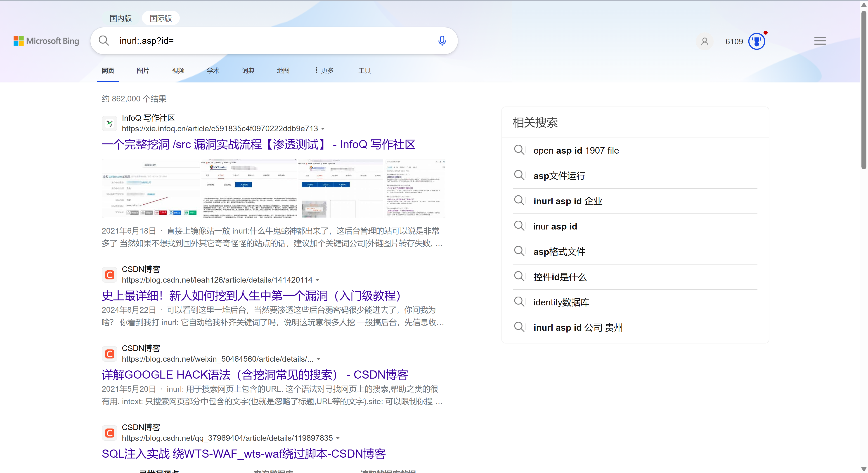This screenshot has width=868, height=473.
Task: Expand dropdown arrow beside qq_37969404 CSDN URL
Action: click(338, 438)
